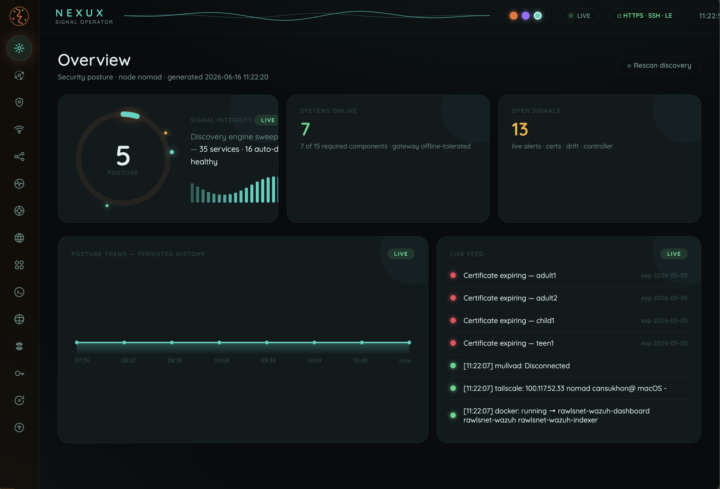The width and height of the screenshot is (720, 489).
Task: Select the orange theme color dot
Action: 513,16
